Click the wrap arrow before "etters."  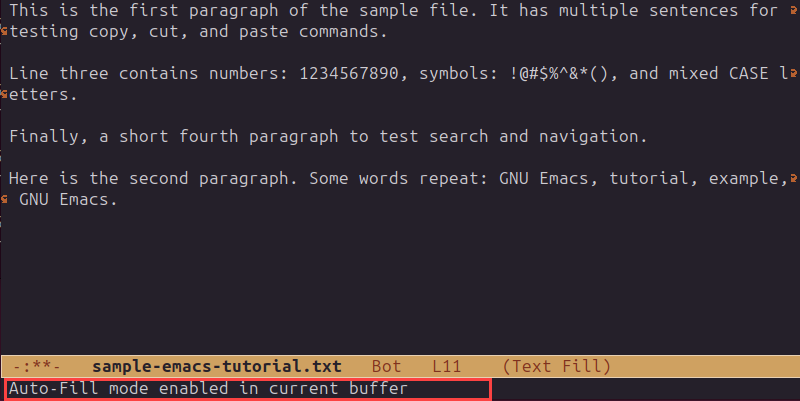coord(4,95)
